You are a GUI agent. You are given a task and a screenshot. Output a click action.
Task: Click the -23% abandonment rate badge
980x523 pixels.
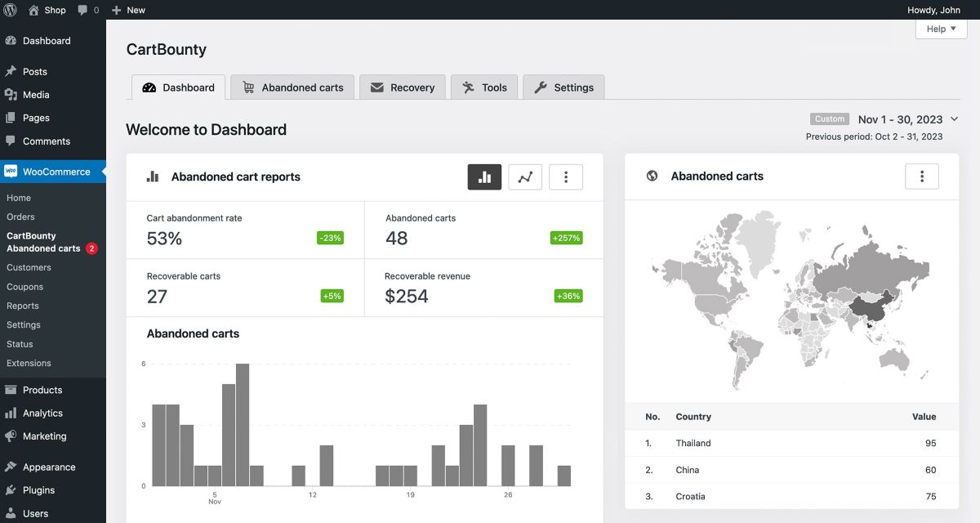coord(330,238)
